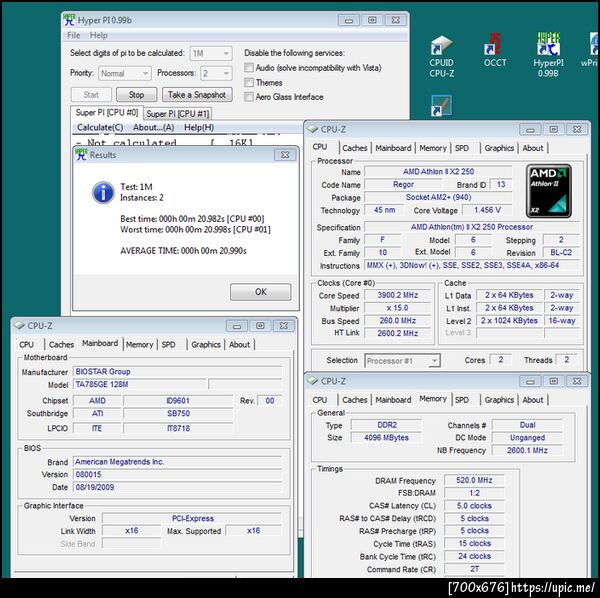Click the OK button in Results
600x598 pixels.
point(261,292)
